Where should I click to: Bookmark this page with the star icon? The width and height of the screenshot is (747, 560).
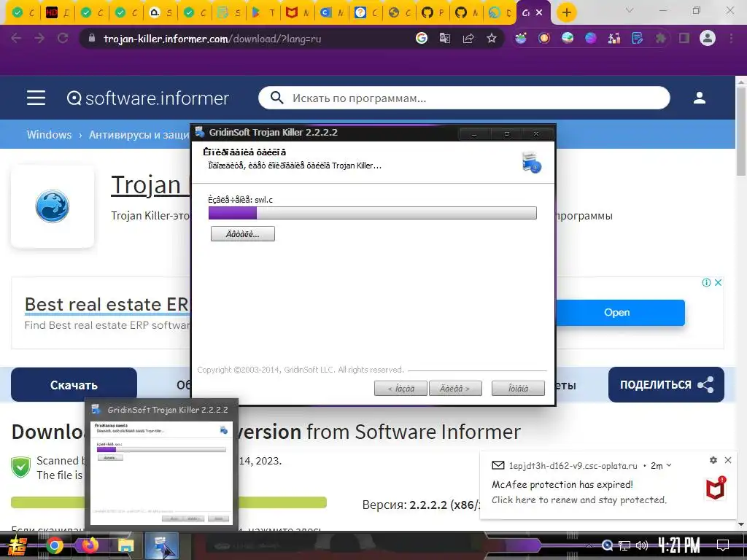click(492, 38)
